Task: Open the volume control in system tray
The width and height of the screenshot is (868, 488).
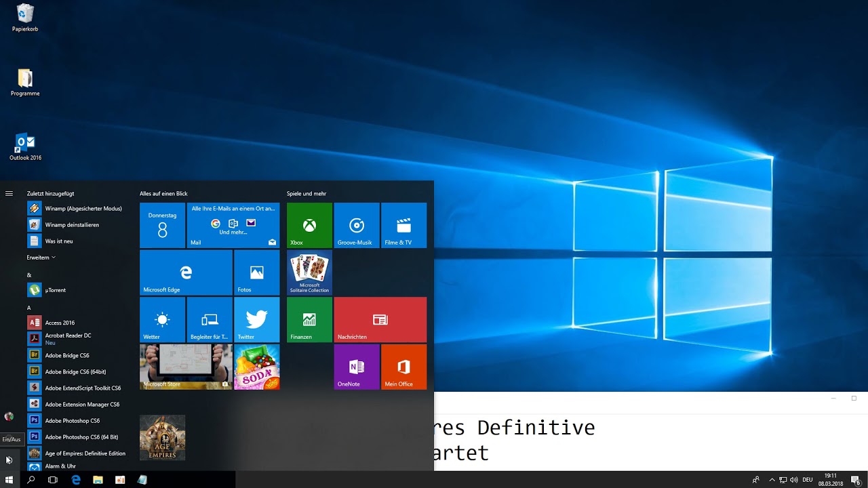Action: pyautogui.click(x=793, y=480)
